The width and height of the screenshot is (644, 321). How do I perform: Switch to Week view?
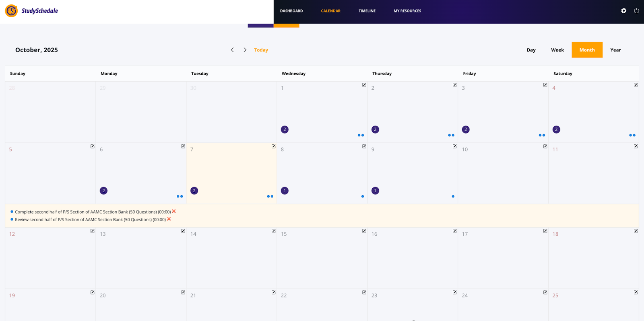(557, 50)
